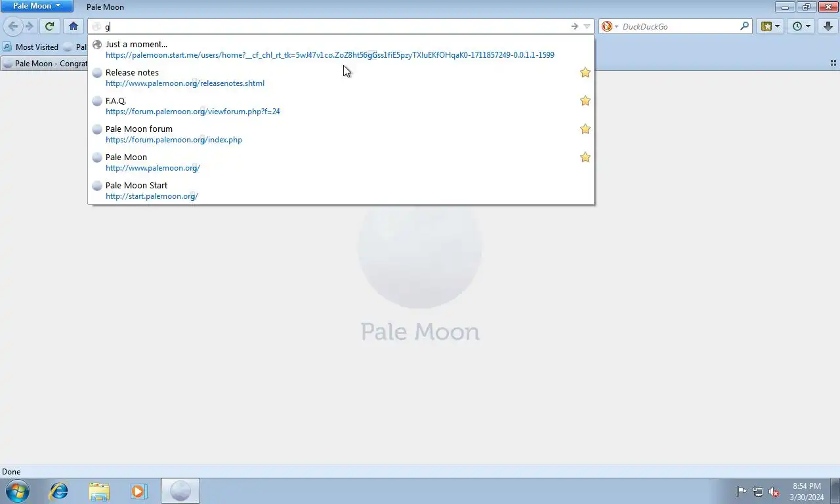The image size is (840, 504).
Task: Click the favicon of Just a moment entry
Action: [97, 45]
